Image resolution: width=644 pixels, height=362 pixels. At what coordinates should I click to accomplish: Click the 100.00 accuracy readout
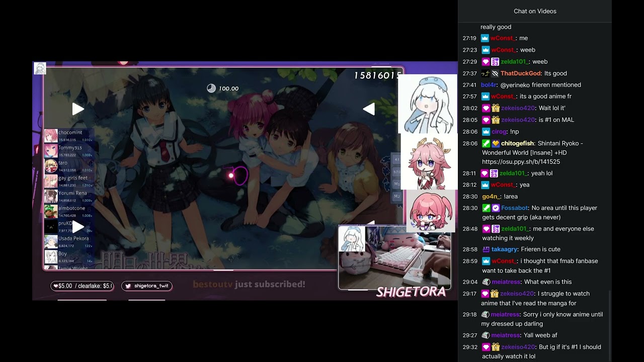point(228,88)
